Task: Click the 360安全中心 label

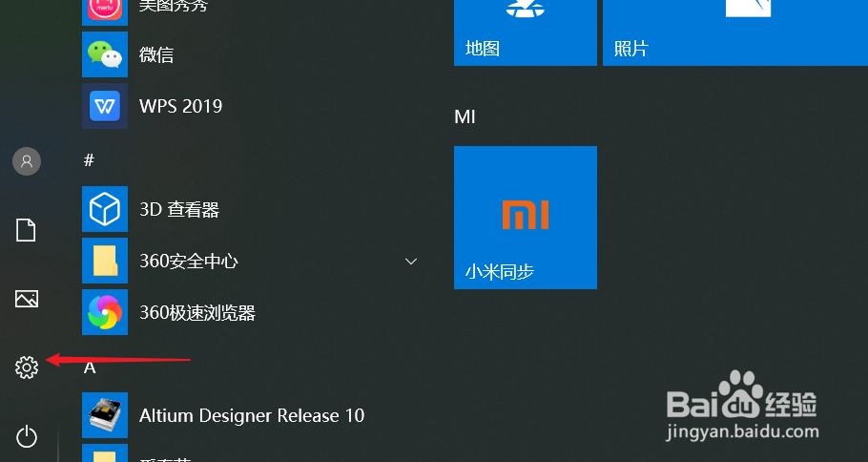Action: [189, 261]
